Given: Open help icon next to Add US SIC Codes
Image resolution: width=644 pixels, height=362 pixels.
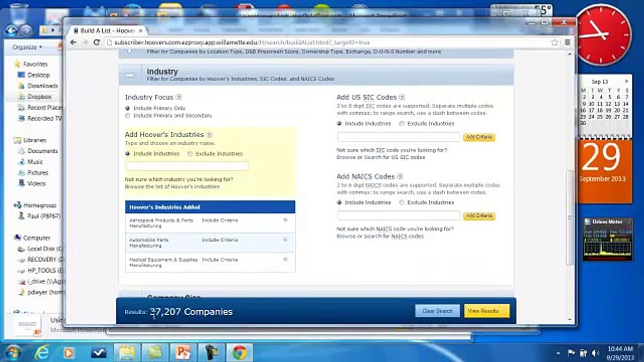Looking at the screenshot, I should click(401, 97).
